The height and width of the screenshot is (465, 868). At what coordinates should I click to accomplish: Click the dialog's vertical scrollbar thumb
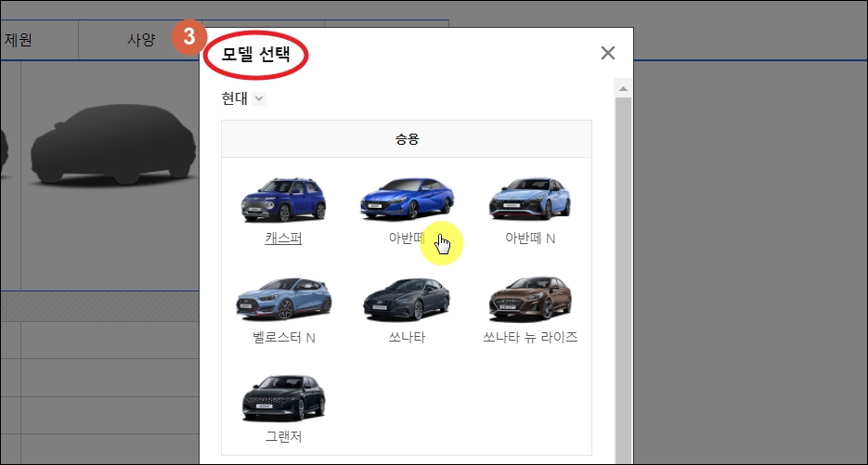[623, 281]
